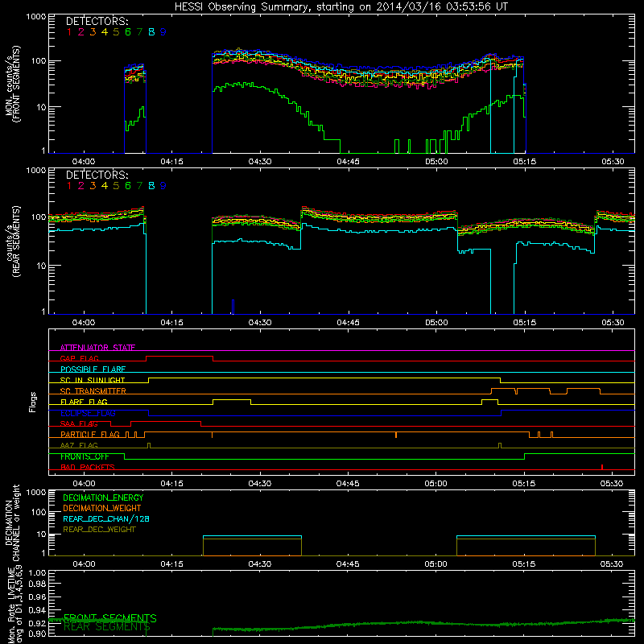The width and height of the screenshot is (644, 644).
Task: Click the BAD_PACKETS flag label
Action: tap(88, 467)
